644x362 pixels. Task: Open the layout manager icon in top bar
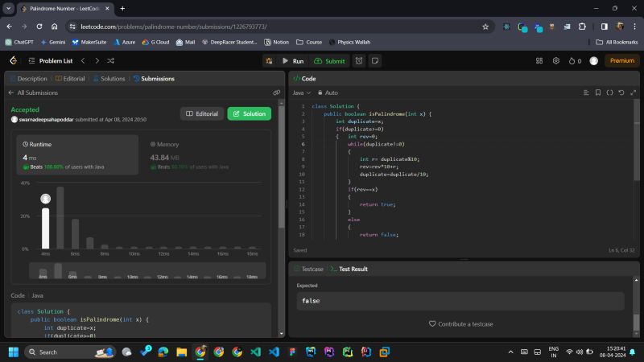(x=537, y=60)
